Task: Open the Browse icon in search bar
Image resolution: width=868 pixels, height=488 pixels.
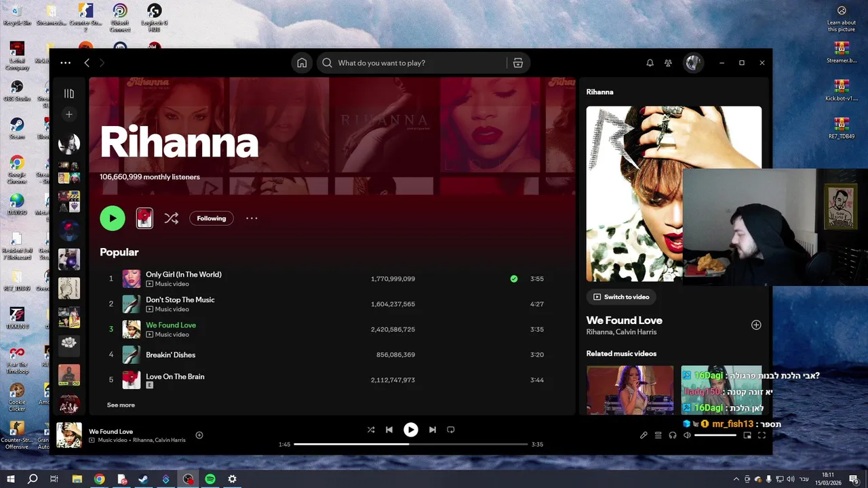Action: (x=518, y=63)
